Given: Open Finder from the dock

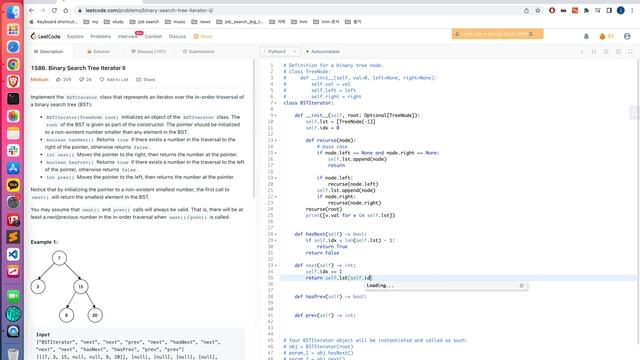Looking at the screenshot, I should [13, 12].
